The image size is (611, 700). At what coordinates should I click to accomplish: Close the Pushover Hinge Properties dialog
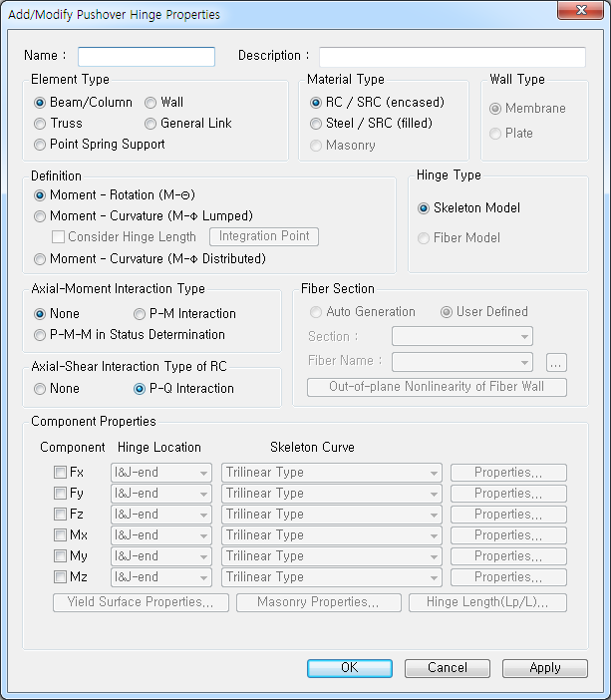[x=581, y=10]
